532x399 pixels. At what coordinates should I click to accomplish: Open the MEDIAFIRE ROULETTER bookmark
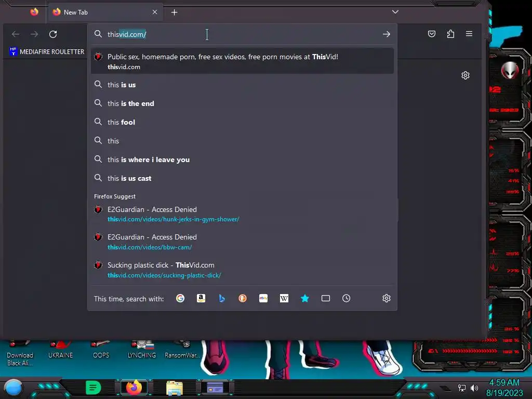coord(47,51)
